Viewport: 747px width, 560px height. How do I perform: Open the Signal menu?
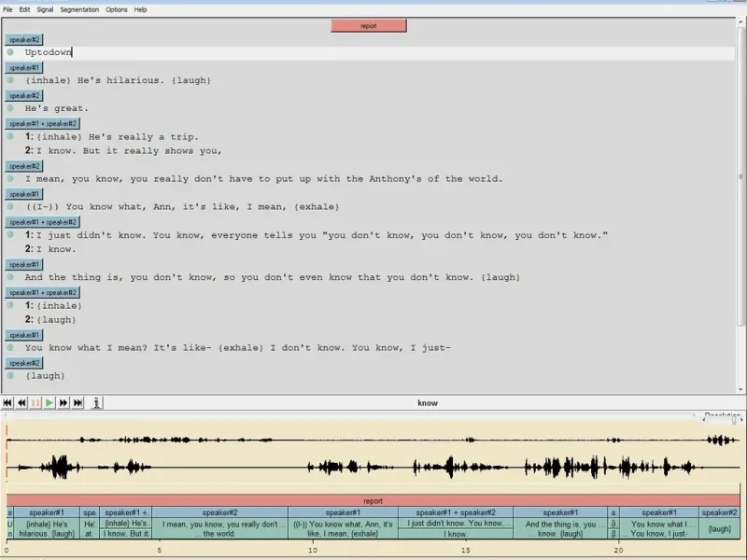click(45, 9)
